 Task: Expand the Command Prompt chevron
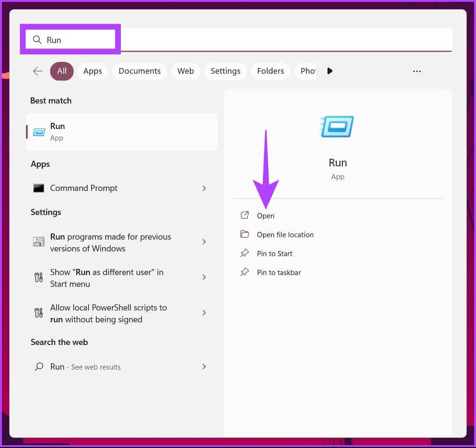tap(204, 188)
